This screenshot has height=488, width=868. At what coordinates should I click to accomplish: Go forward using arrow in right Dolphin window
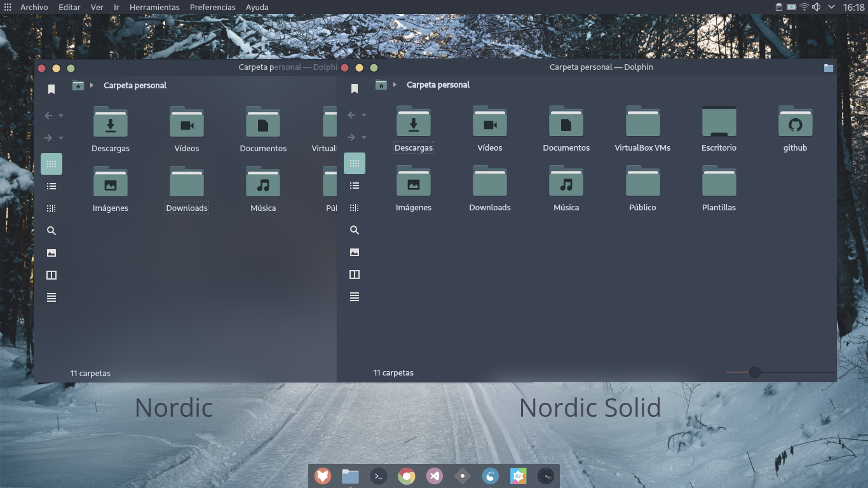pyautogui.click(x=351, y=137)
